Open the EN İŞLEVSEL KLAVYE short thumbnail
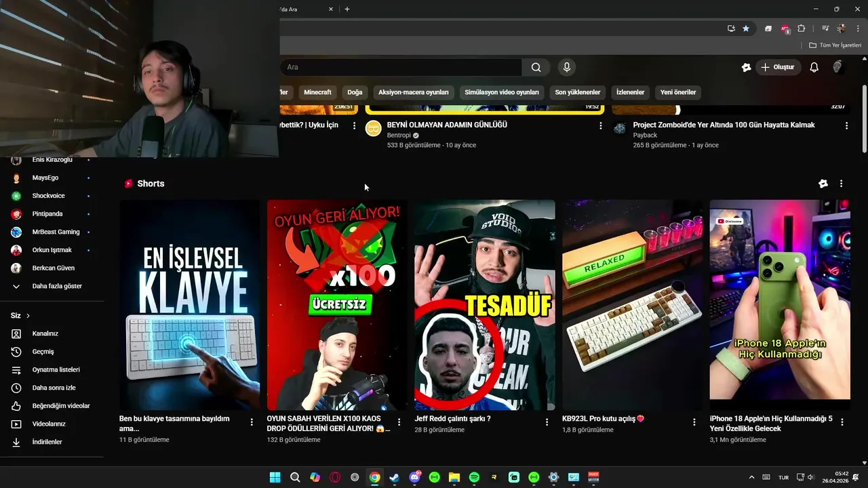Viewport: 868px width, 488px height. (190, 305)
